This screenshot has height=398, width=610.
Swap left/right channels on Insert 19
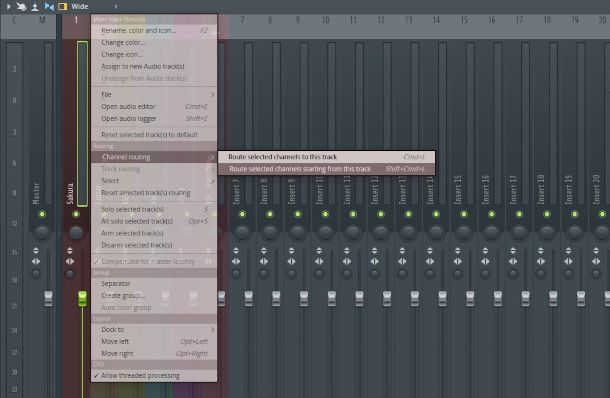tap(568, 261)
